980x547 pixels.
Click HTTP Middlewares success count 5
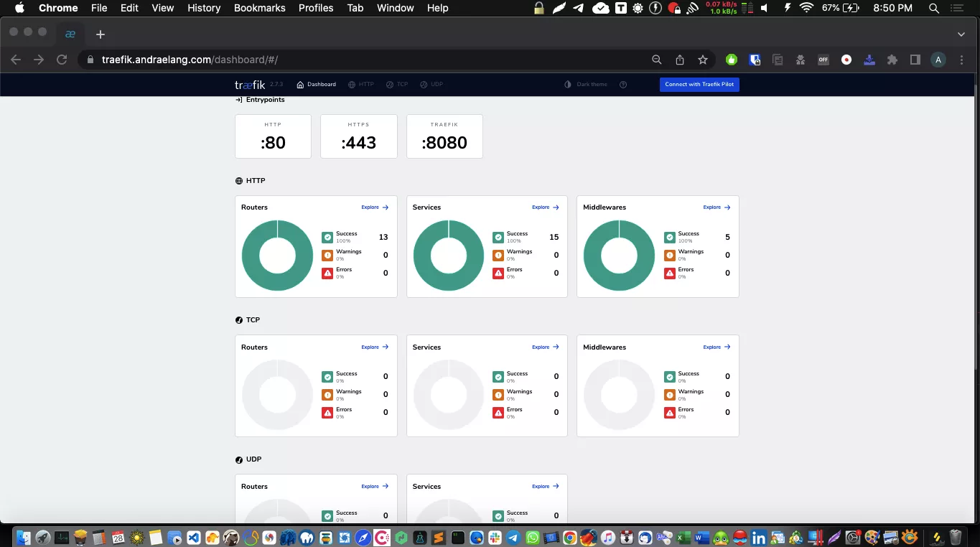point(727,237)
